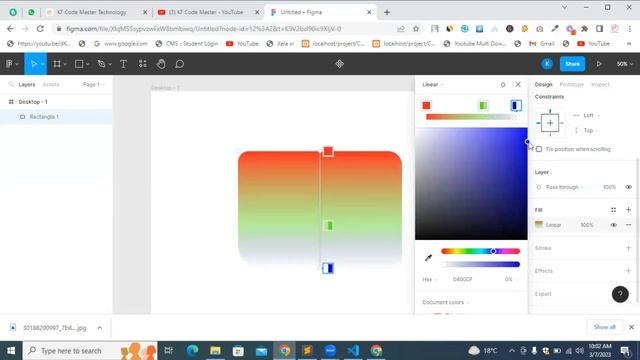Click the Present play icon
The height and width of the screenshot is (360, 640).
click(599, 64)
